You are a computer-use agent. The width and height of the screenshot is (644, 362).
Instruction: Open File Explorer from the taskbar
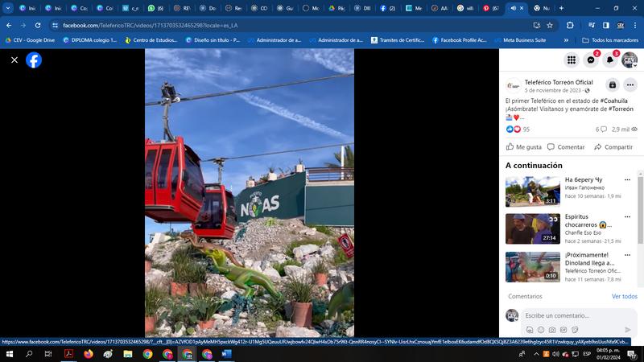click(x=128, y=354)
